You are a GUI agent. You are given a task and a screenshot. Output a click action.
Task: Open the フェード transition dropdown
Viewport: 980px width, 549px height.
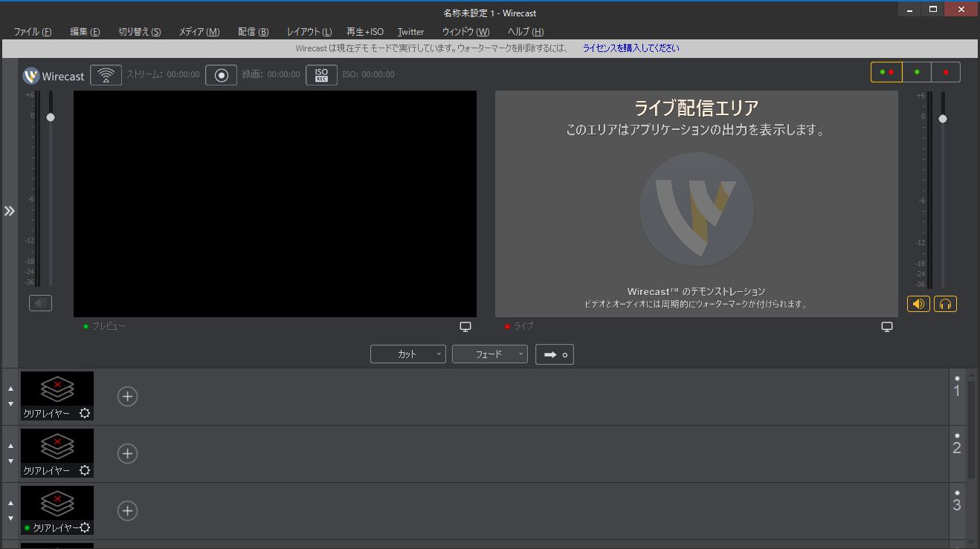click(x=490, y=354)
